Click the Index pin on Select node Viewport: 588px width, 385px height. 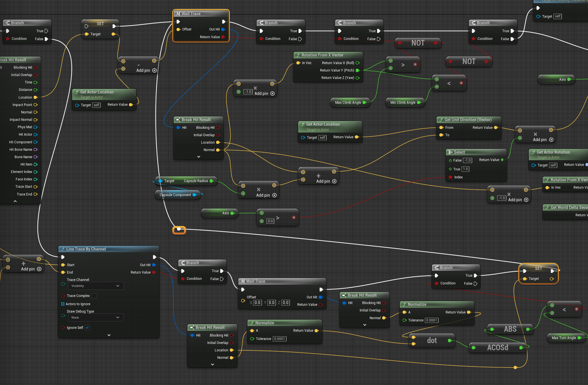[450, 177]
